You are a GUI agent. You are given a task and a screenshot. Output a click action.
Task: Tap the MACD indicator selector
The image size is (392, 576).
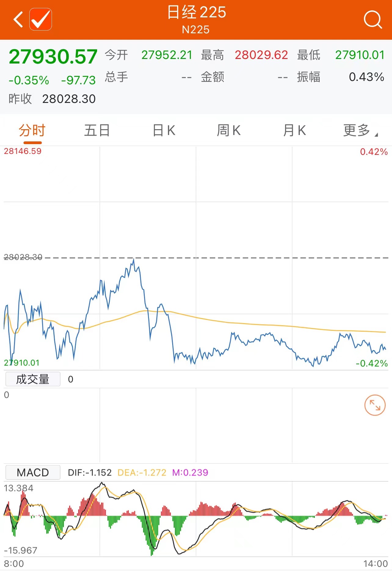coord(33,472)
